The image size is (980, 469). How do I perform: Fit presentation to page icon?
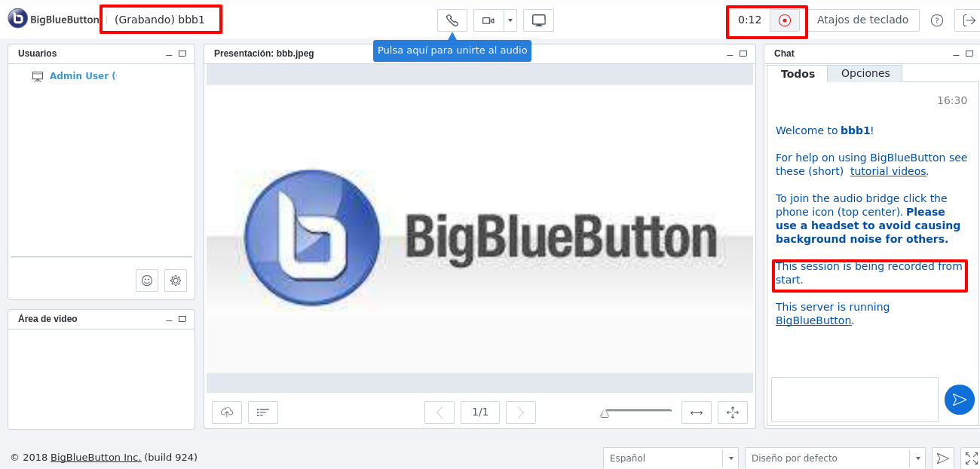coord(733,412)
